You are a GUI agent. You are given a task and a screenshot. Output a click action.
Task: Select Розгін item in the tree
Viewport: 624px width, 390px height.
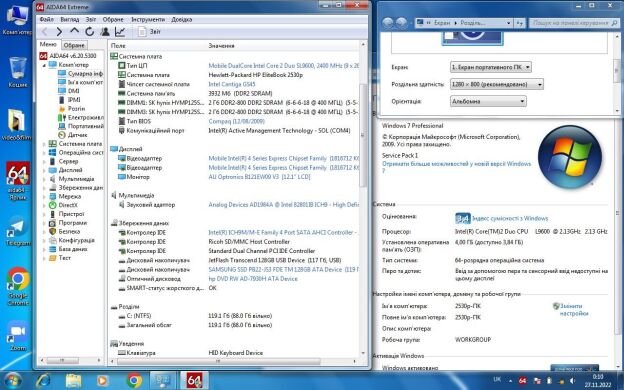76,108
